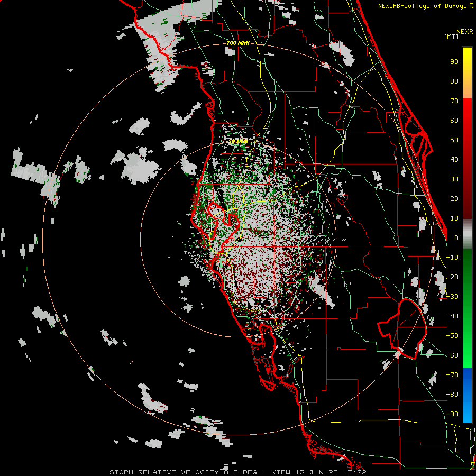Click the 0 scale label
This screenshot has height=476, width=476.
pos(456,238)
